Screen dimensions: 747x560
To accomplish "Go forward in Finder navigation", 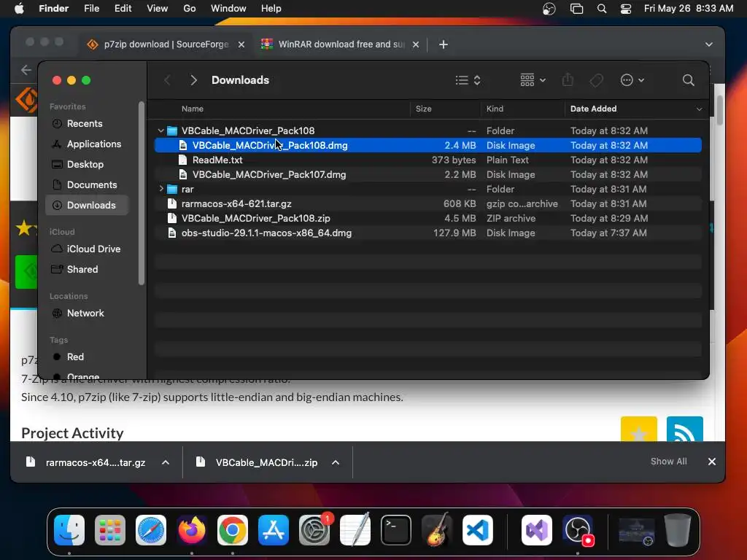I will click(x=193, y=80).
